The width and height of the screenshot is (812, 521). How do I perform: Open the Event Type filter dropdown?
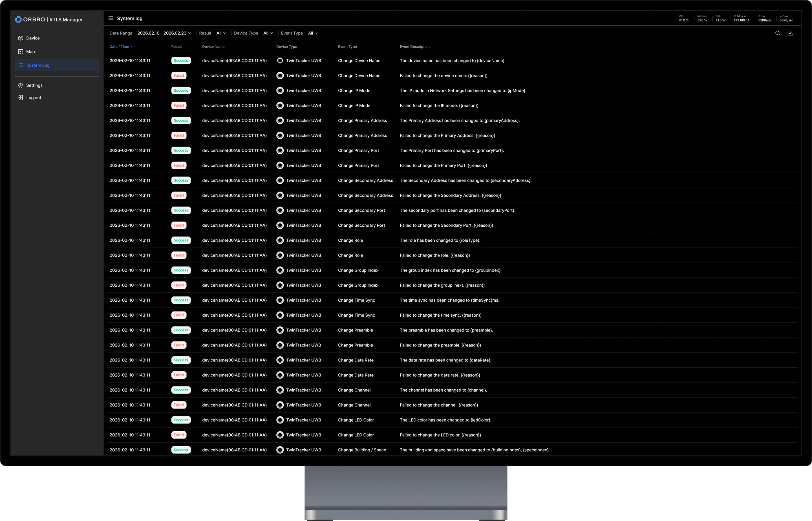click(x=313, y=33)
